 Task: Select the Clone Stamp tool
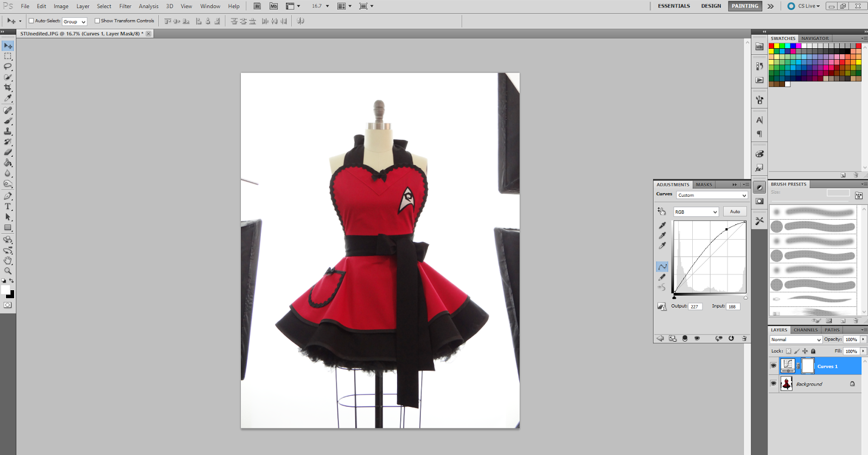coord(8,131)
